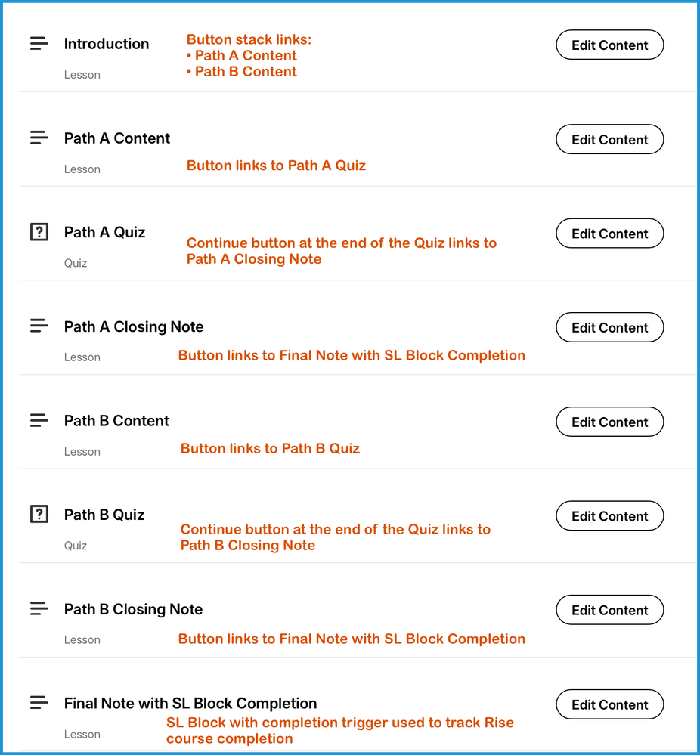Open Edit Content for Path B Content

609,422
